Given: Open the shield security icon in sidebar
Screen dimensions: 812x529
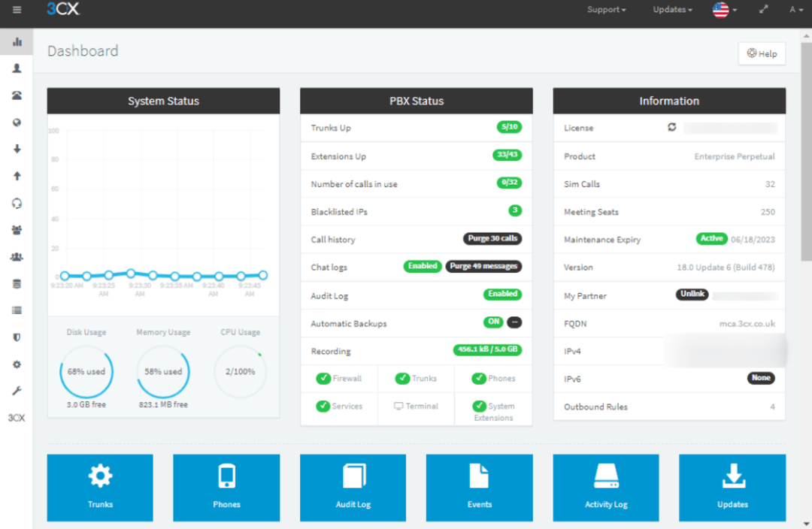Looking at the screenshot, I should point(17,337).
